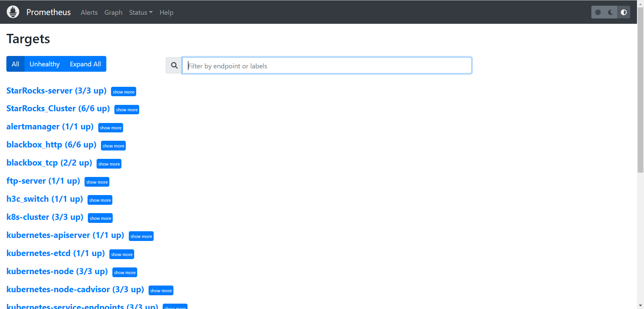Open the StarRocks_Cluster target group link

tap(58, 109)
